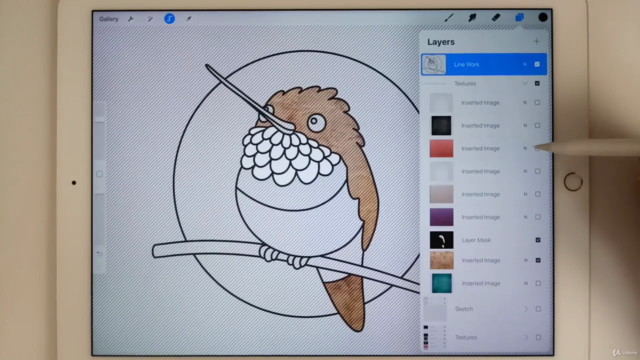Select the teal thumbnail Inserted Image layer

coord(484,283)
